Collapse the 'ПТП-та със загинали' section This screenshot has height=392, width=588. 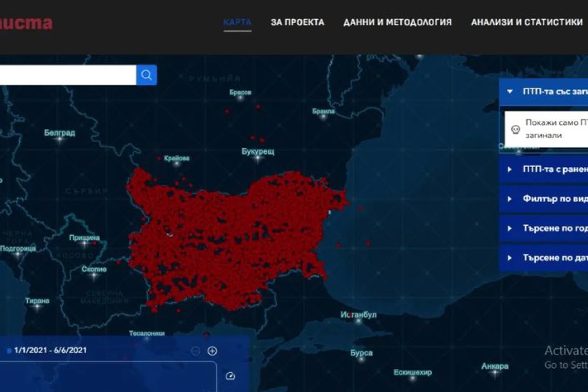[x=547, y=92]
